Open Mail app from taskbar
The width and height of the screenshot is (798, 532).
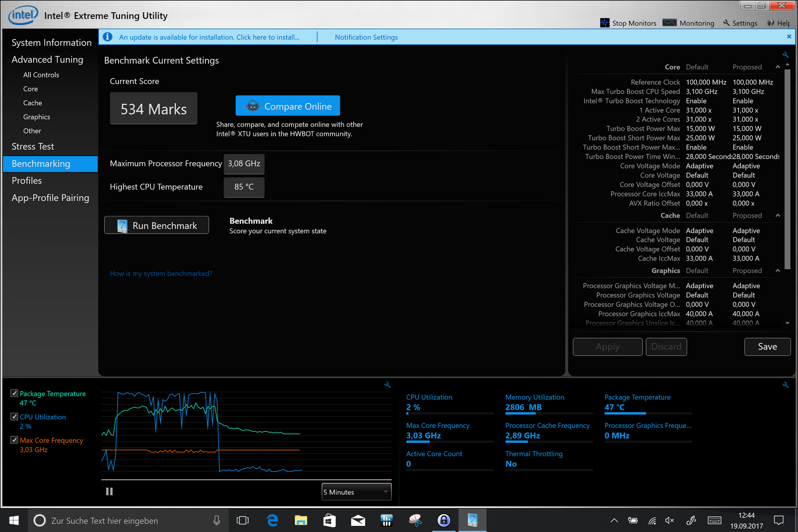[x=358, y=520]
